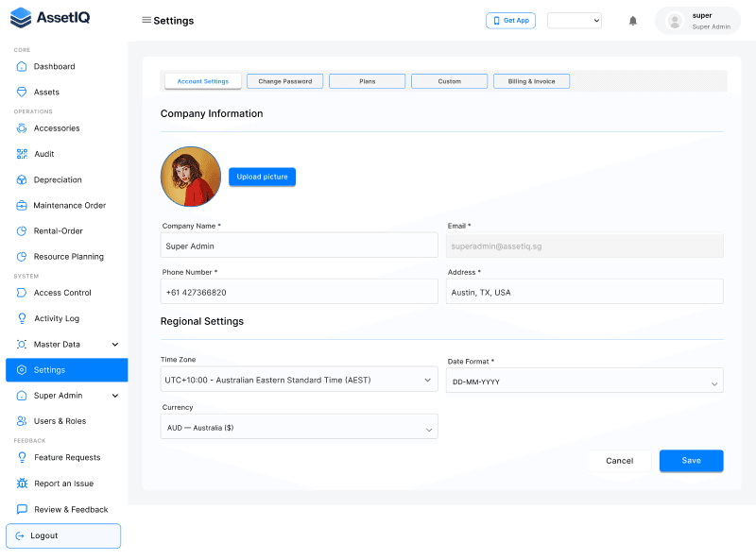The width and height of the screenshot is (756, 560).
Task: Switch to Plans tab
Action: coord(367,81)
